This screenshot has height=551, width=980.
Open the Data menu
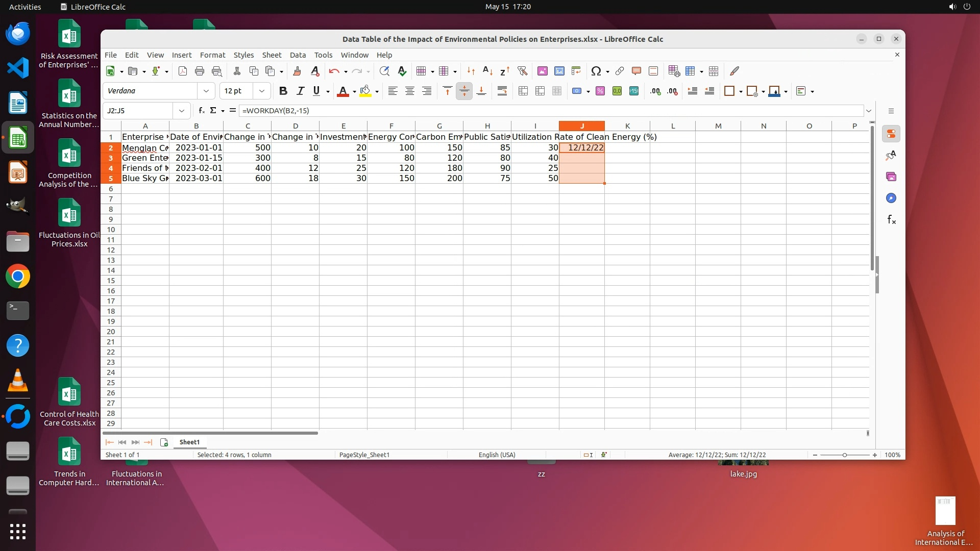pos(298,55)
